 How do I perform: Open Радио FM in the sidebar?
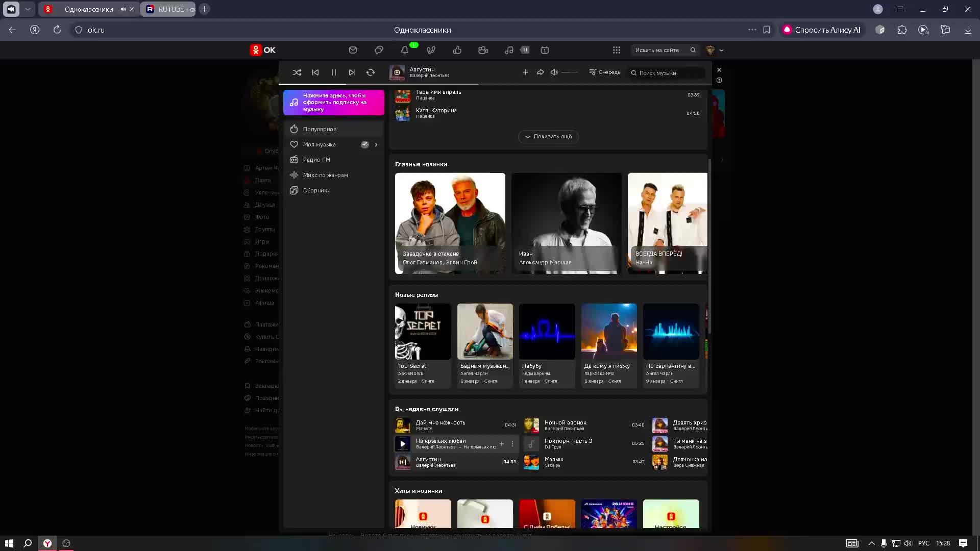coord(334,160)
